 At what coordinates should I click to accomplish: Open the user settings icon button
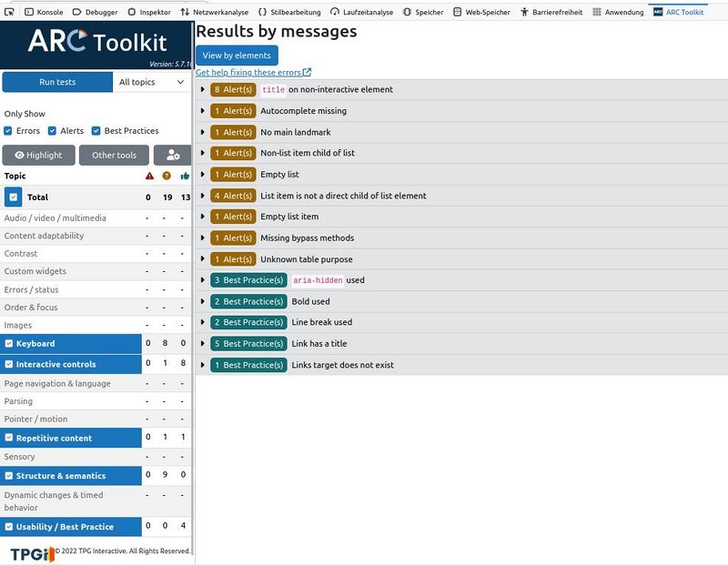coord(172,155)
